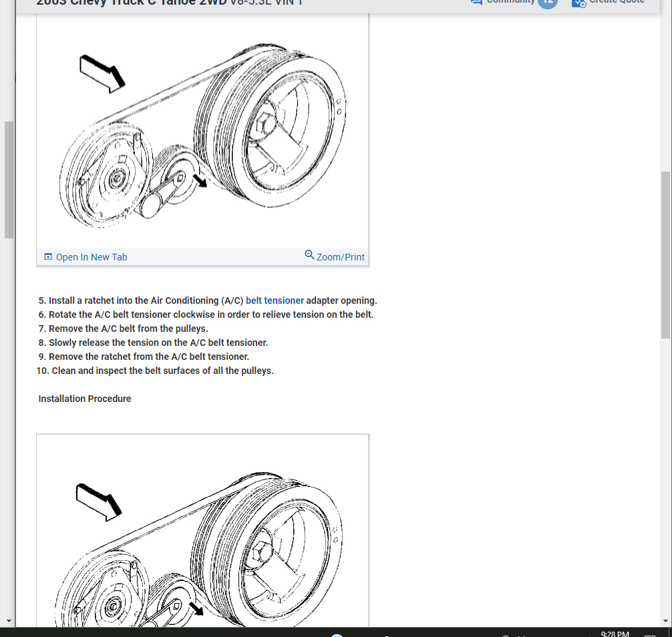Image resolution: width=672 pixels, height=637 pixels.
Task: Click the taskbar clock showing 9:28 PM
Action: point(615,634)
